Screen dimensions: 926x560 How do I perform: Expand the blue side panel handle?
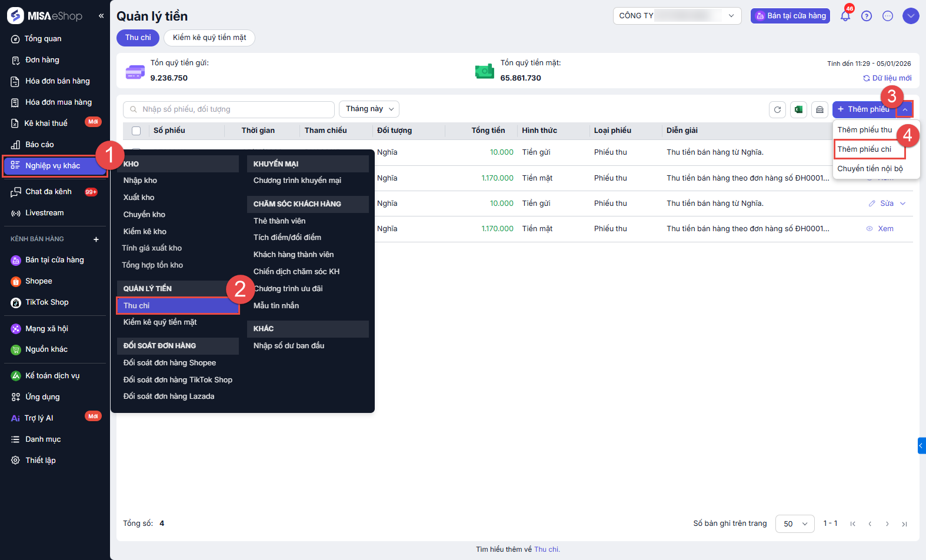pyautogui.click(x=921, y=446)
